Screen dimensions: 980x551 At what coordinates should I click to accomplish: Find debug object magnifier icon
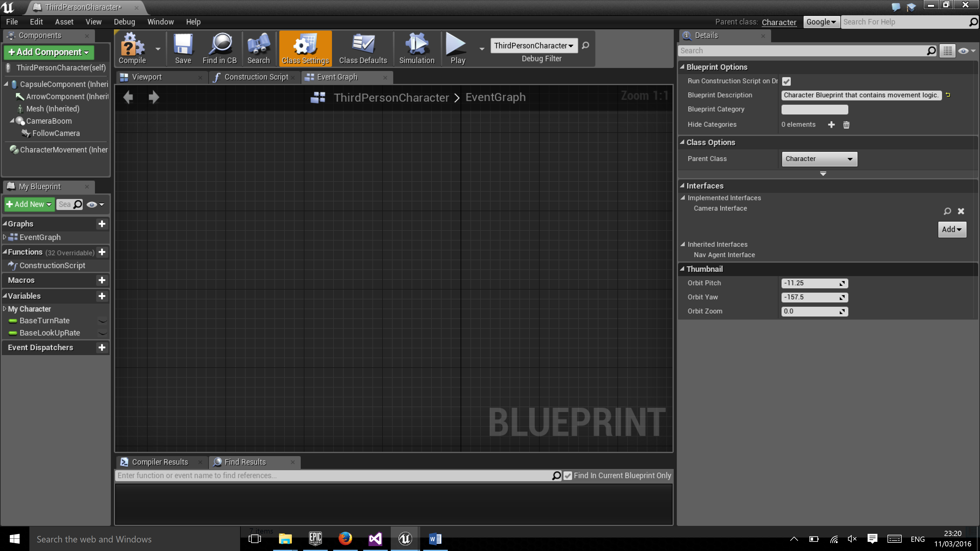click(x=586, y=46)
